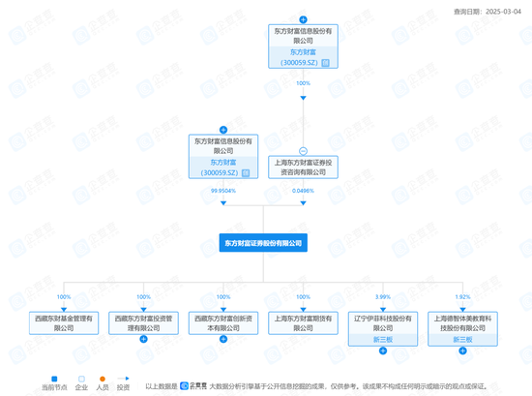Collapse minus icon on 上海东方财富证券投资咨询有限公司

click(x=303, y=151)
